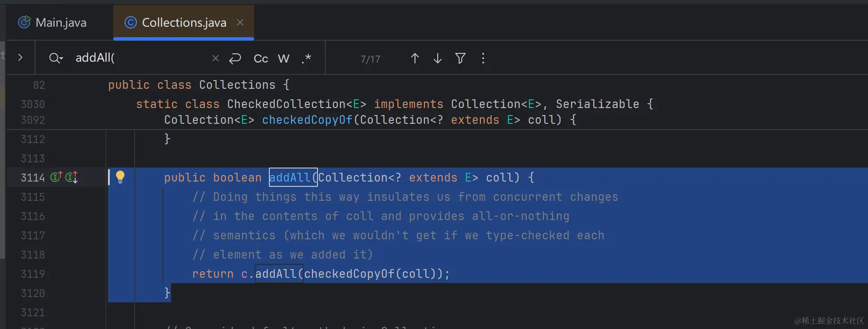Close the Collections.java tab
This screenshot has height=329, width=868.
[240, 22]
